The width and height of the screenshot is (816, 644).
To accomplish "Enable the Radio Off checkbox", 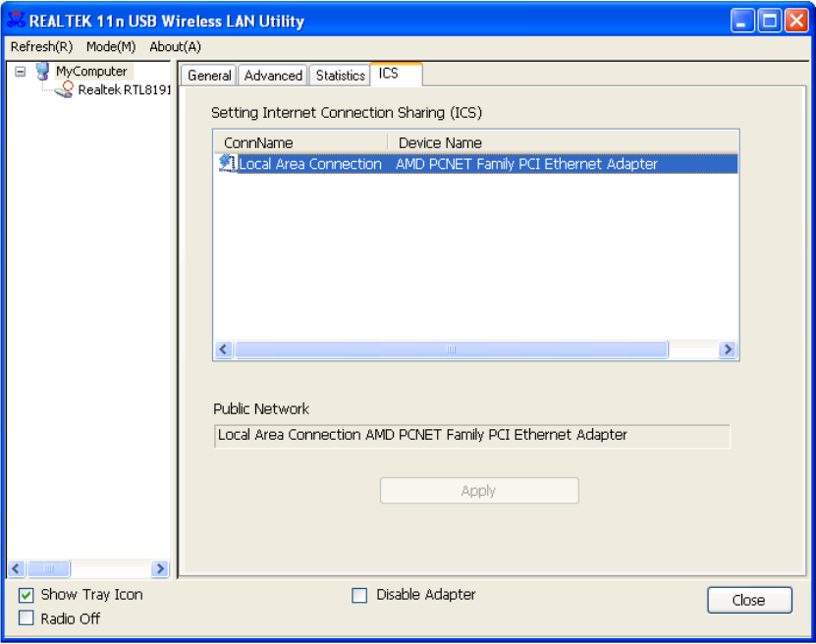I will (x=26, y=618).
